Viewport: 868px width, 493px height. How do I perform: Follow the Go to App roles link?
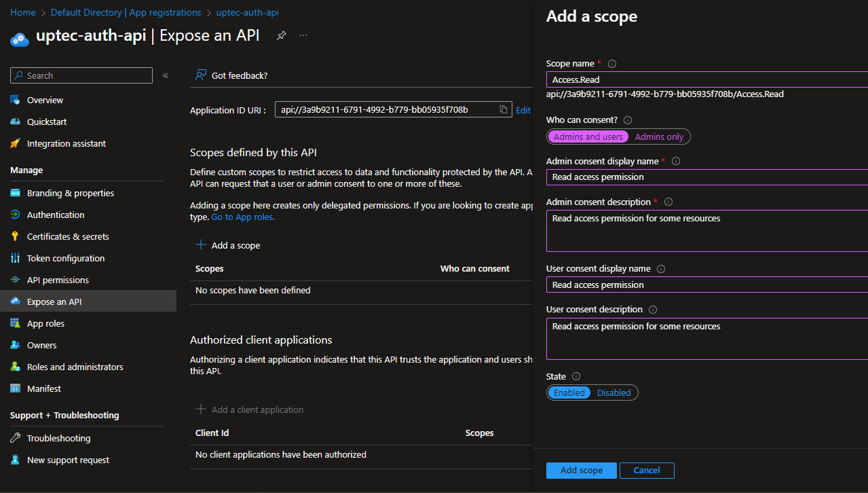click(x=243, y=217)
